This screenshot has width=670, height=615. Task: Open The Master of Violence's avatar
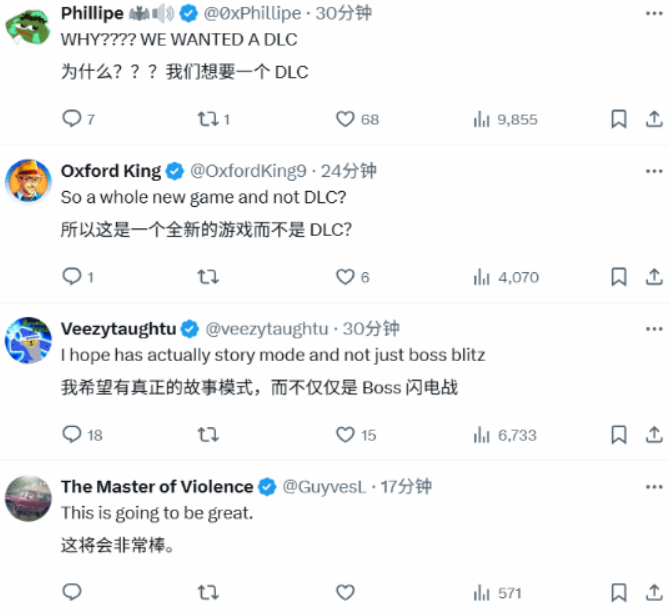[x=28, y=498]
